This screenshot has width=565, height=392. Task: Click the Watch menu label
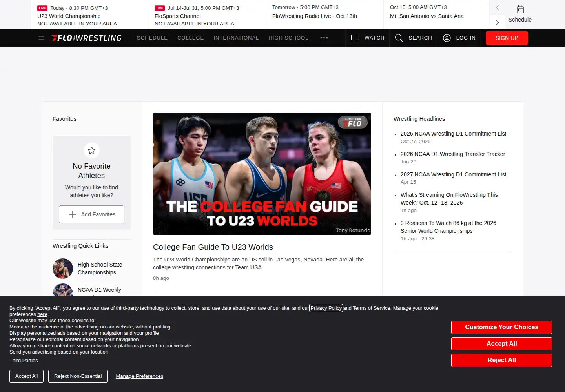click(374, 38)
